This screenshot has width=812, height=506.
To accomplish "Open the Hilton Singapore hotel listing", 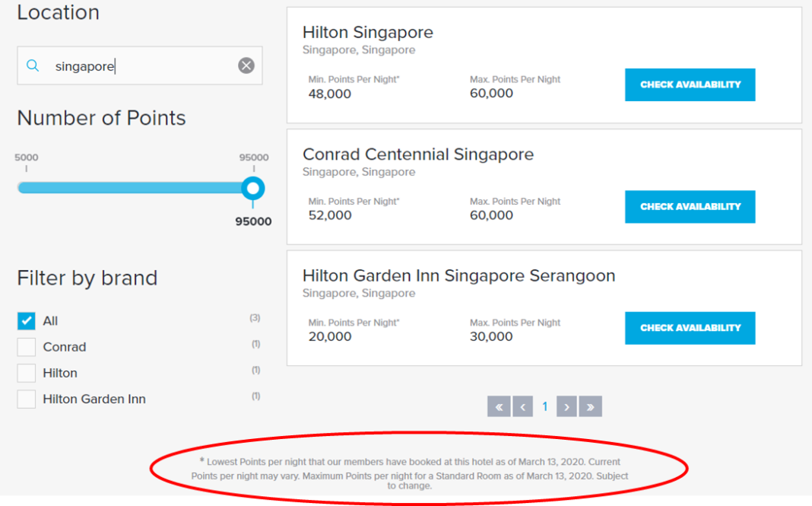I will pyautogui.click(x=368, y=32).
